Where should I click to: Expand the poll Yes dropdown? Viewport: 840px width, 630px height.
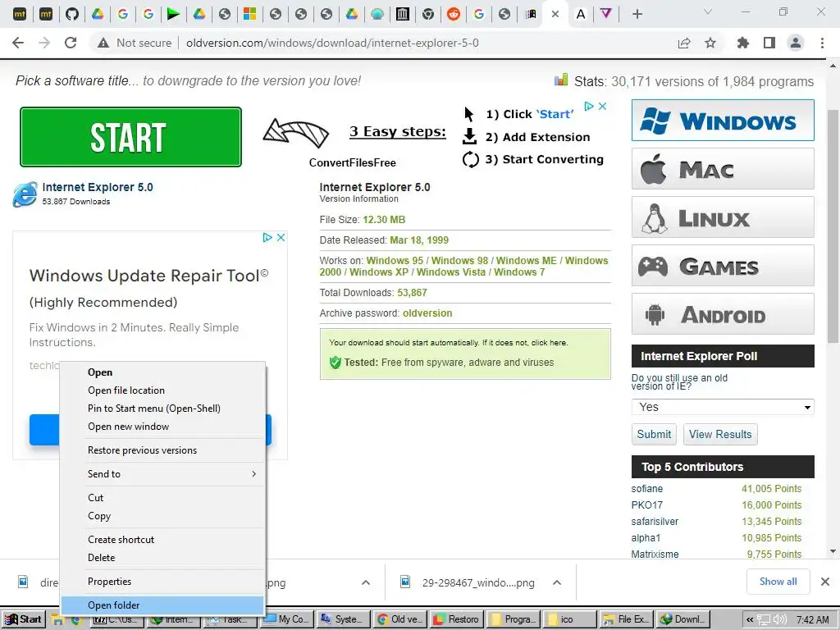[723, 407]
